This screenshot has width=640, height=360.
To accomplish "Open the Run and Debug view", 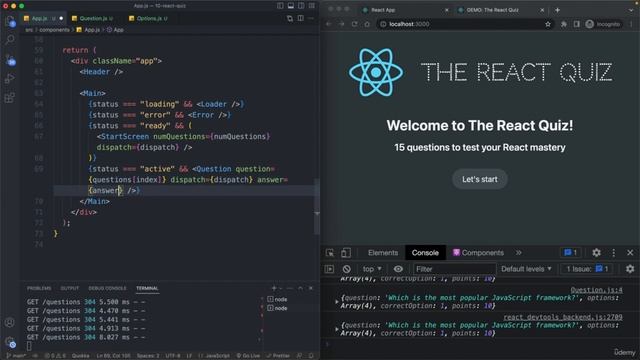I will 10,78.
